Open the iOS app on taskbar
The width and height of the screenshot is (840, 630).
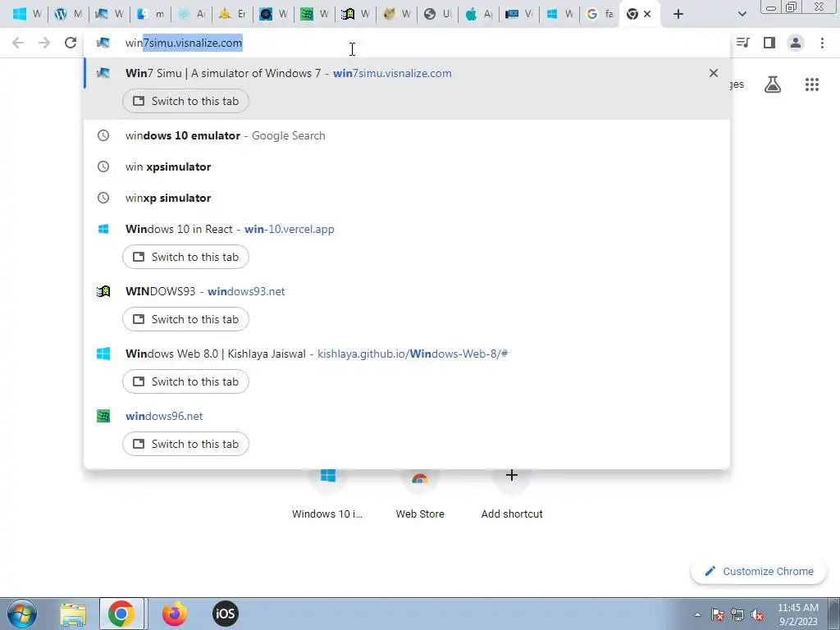click(225, 614)
